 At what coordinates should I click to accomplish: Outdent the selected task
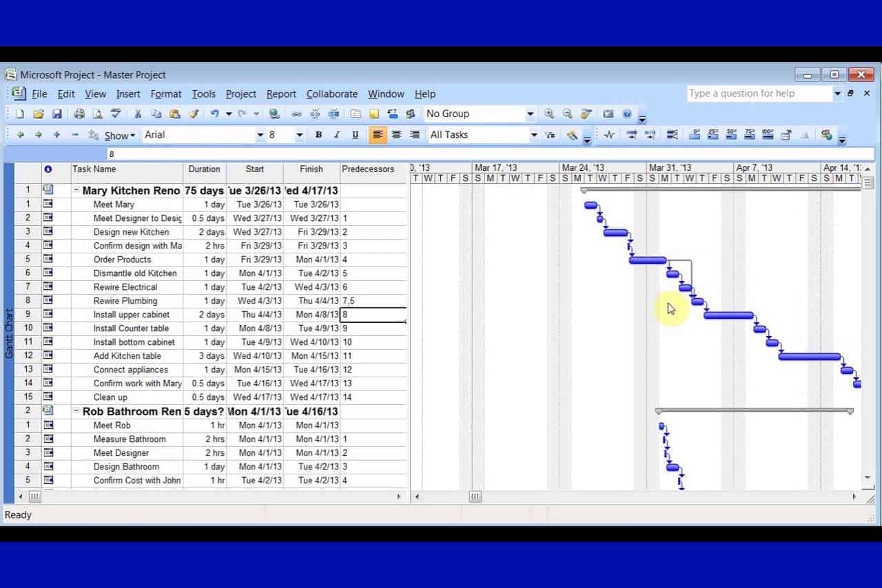tap(20, 135)
